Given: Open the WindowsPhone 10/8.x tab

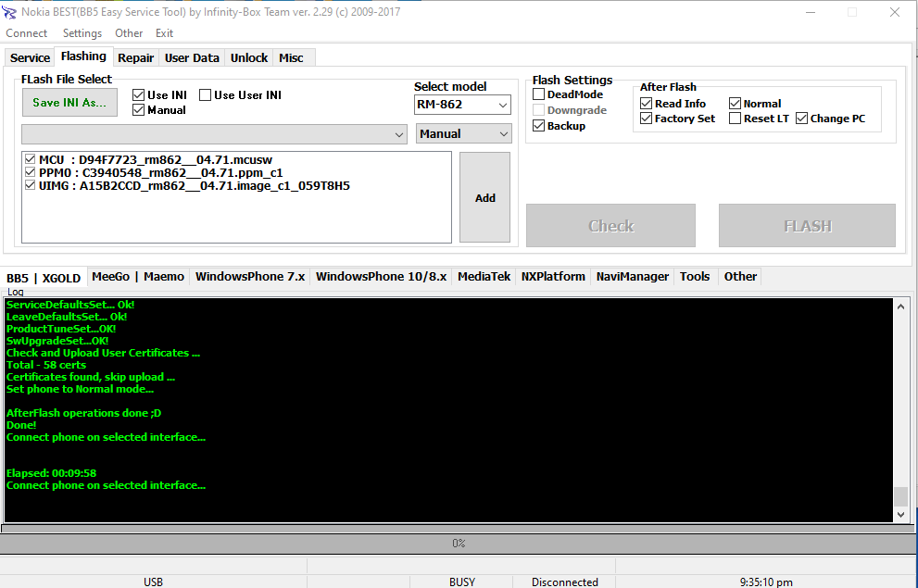Looking at the screenshot, I should [381, 277].
